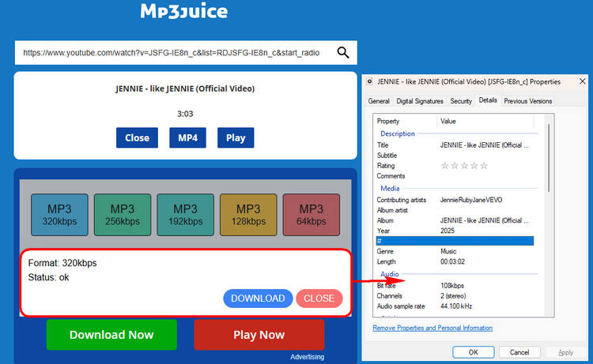Confirm with the OK button
This screenshot has width=593, height=364.
point(473,352)
